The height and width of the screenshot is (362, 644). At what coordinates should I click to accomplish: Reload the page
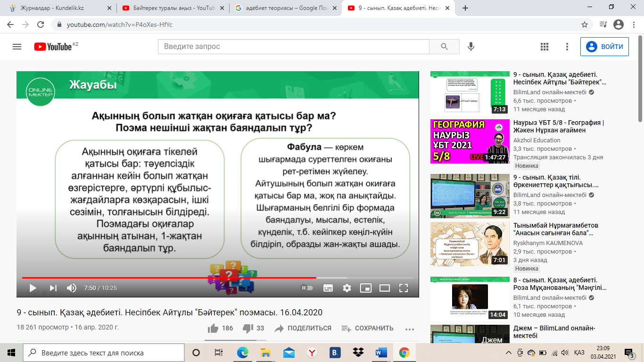click(x=41, y=25)
